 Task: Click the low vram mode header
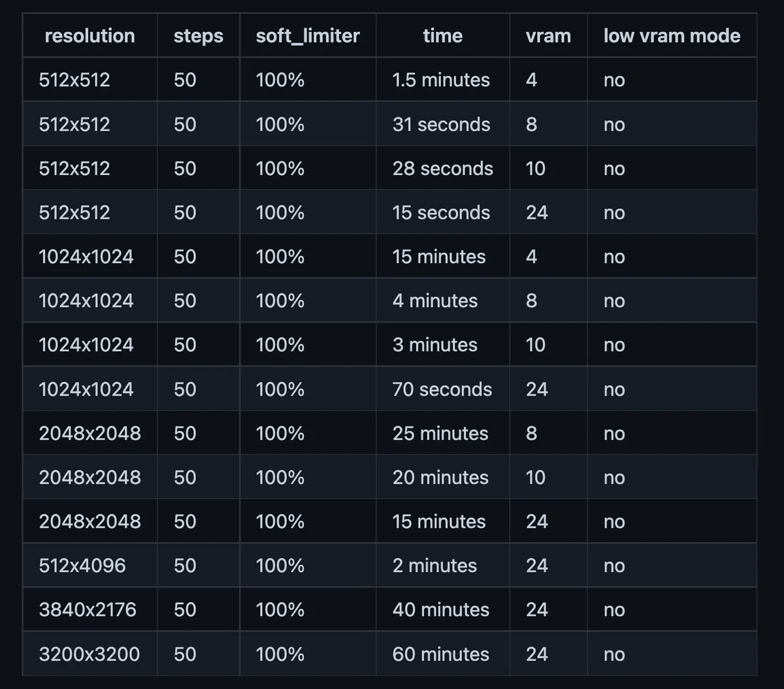pos(672,35)
